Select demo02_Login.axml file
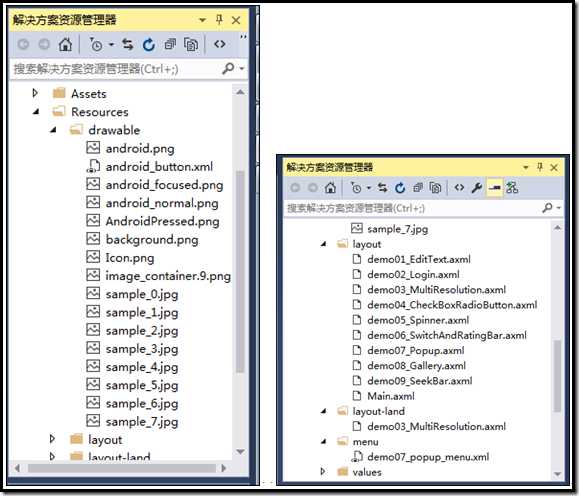Screen dimensions: 579x496 coord(413,274)
